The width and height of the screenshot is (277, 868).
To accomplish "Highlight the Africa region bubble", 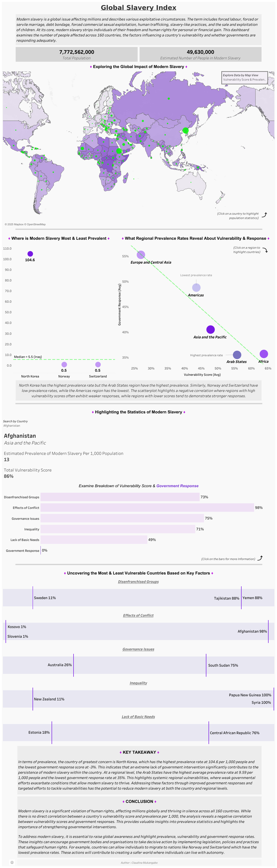I will [264, 354].
